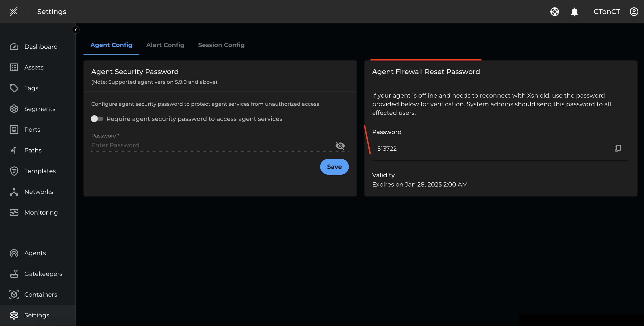
Task: Switch to the Alert Config tab
Action: [x=165, y=45]
